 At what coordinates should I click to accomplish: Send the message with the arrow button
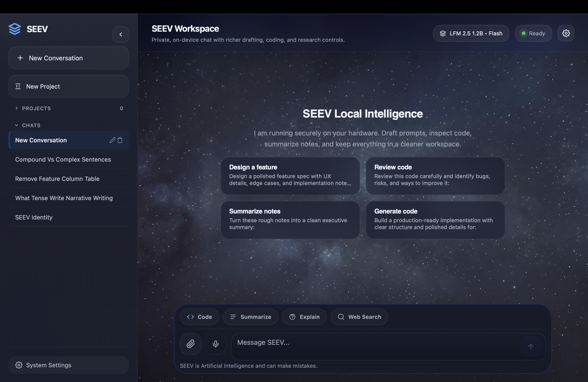click(x=531, y=346)
